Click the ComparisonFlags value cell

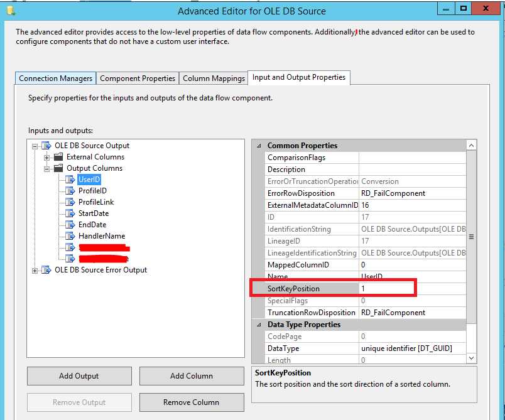pyautogui.click(x=413, y=158)
